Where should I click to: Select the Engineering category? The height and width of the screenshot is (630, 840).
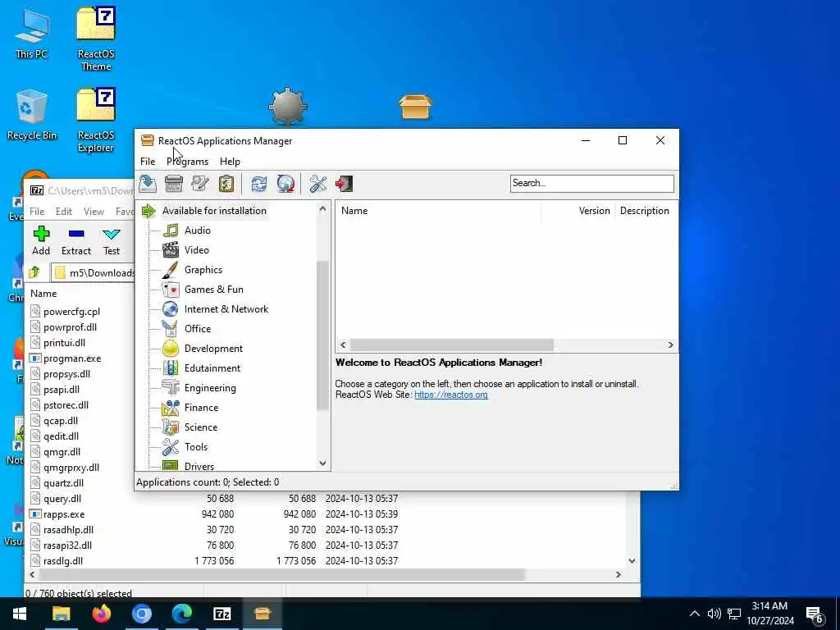click(210, 388)
